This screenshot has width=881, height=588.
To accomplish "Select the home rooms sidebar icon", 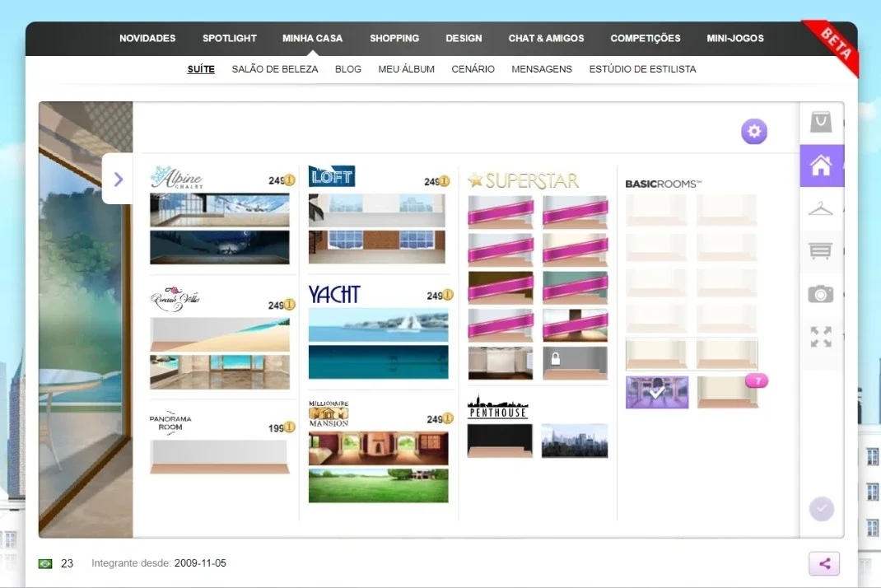I will [821, 166].
